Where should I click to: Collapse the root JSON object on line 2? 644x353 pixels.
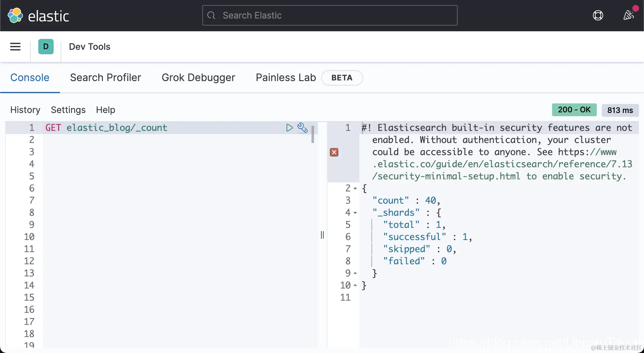click(x=355, y=188)
